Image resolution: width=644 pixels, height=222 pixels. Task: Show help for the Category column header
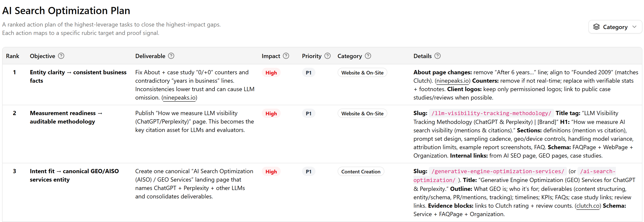point(368,56)
